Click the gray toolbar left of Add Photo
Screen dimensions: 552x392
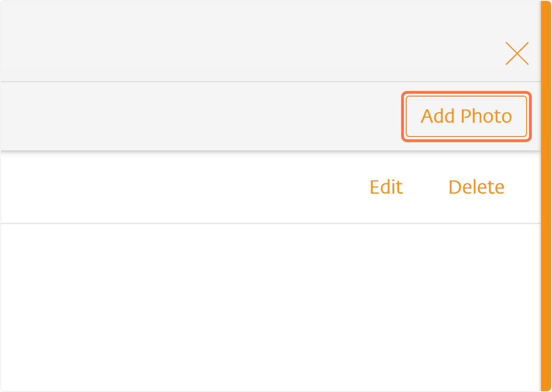coord(200,116)
